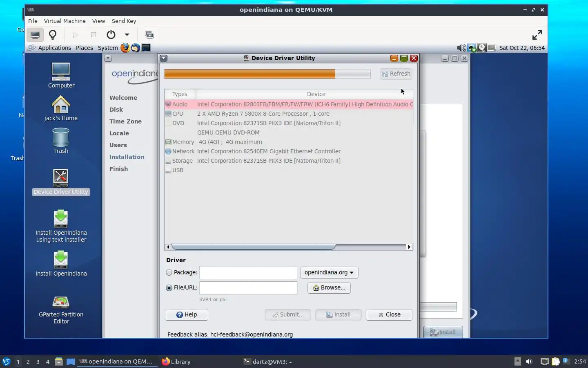
Task: Select the Package radio button
Action: 169,272
